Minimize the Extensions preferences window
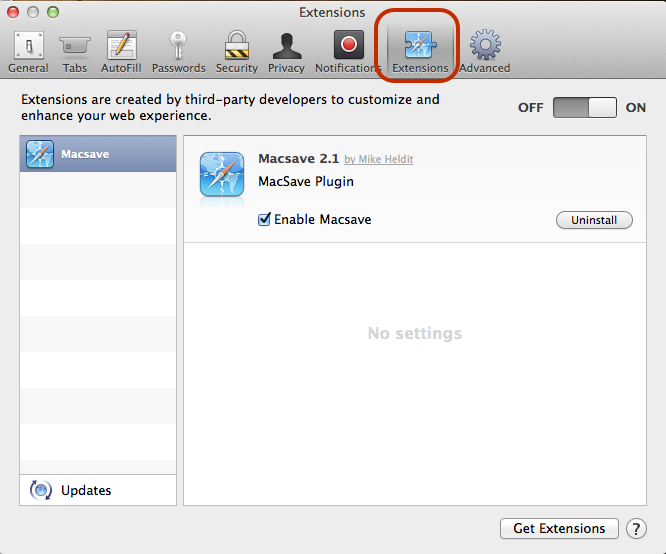 tap(33, 12)
